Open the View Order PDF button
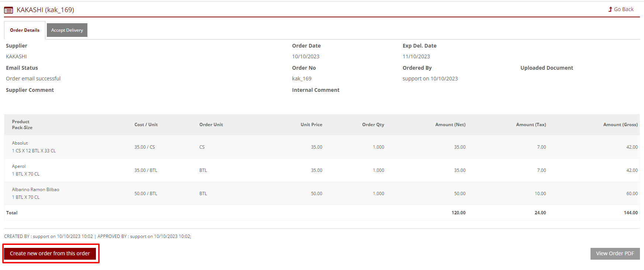 pos(615,253)
